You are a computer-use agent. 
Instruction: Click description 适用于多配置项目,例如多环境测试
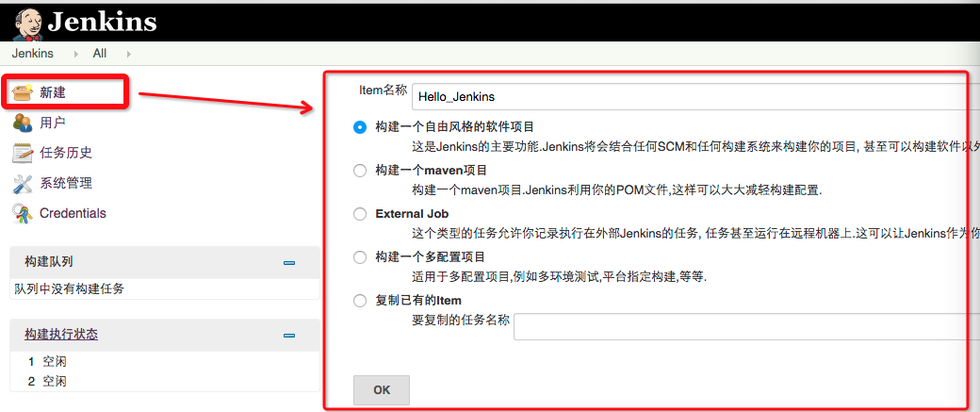coord(560,276)
